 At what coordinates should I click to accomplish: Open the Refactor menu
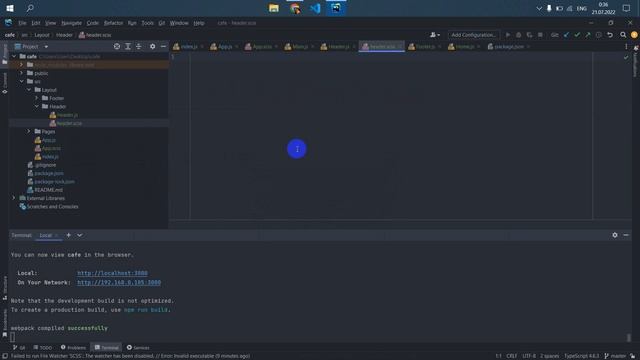[113, 23]
